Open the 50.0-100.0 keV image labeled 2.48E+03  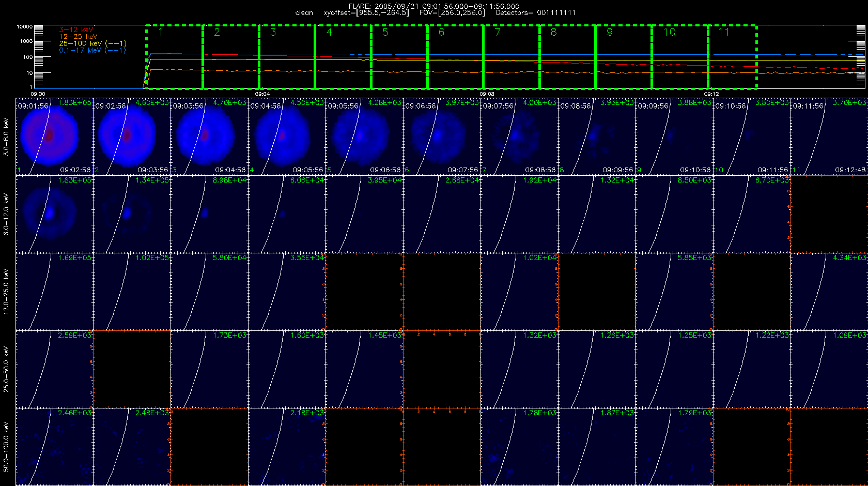(x=132, y=446)
